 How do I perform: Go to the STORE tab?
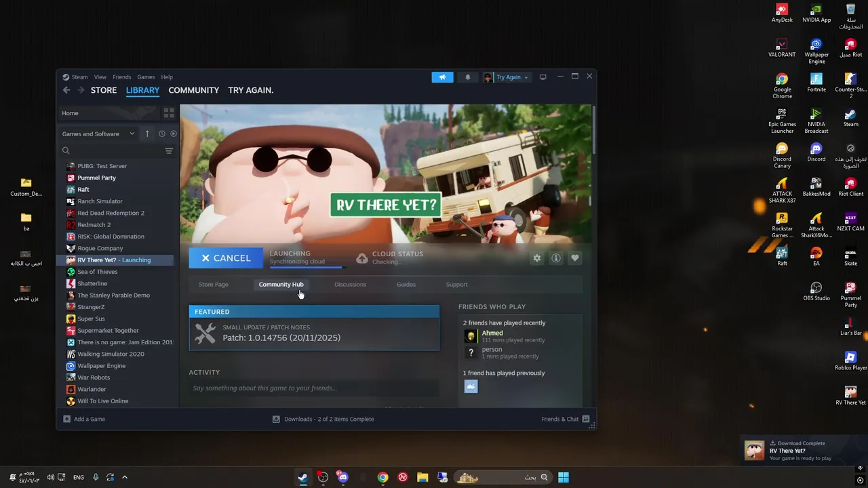click(104, 90)
